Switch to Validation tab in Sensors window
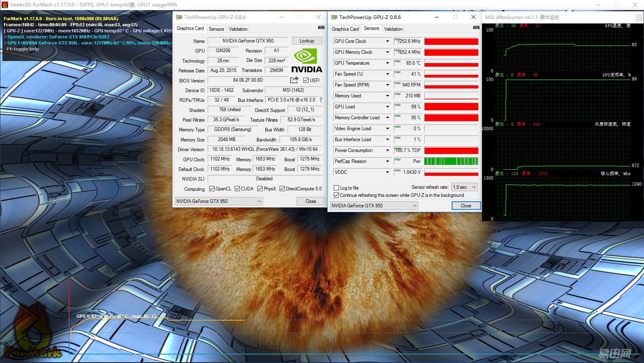The height and width of the screenshot is (363, 644). click(393, 29)
